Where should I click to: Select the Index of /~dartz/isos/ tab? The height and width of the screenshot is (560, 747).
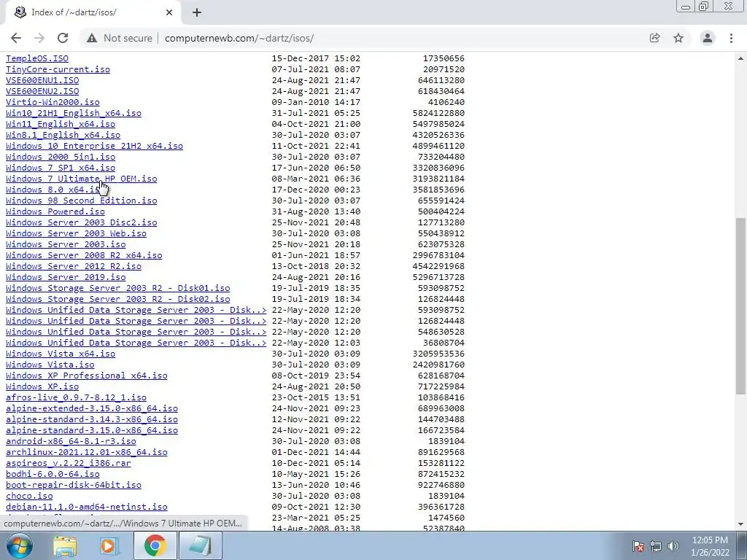[x=94, y=12]
